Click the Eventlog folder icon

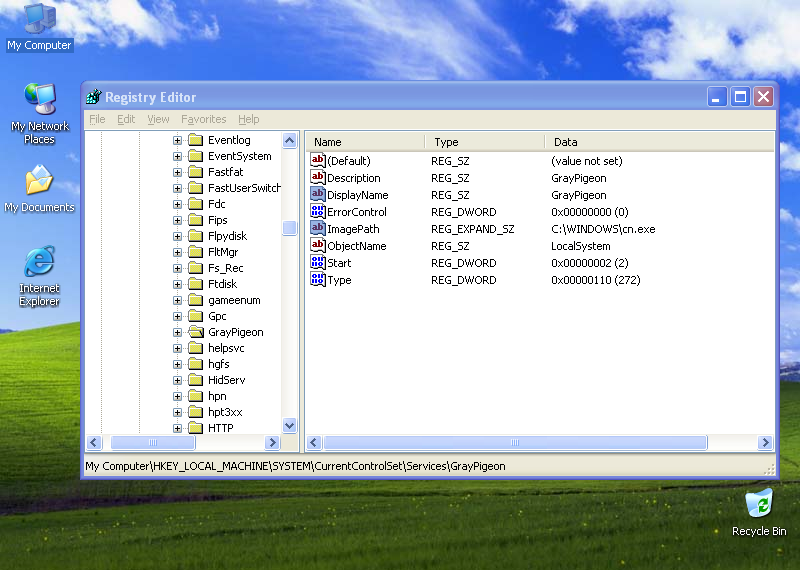coord(196,140)
